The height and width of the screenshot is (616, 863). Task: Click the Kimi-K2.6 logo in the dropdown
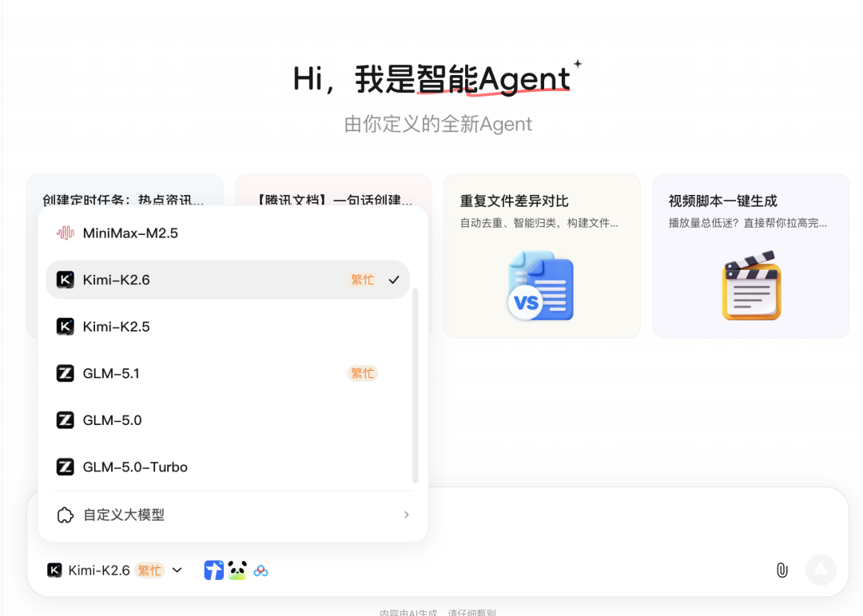65,279
